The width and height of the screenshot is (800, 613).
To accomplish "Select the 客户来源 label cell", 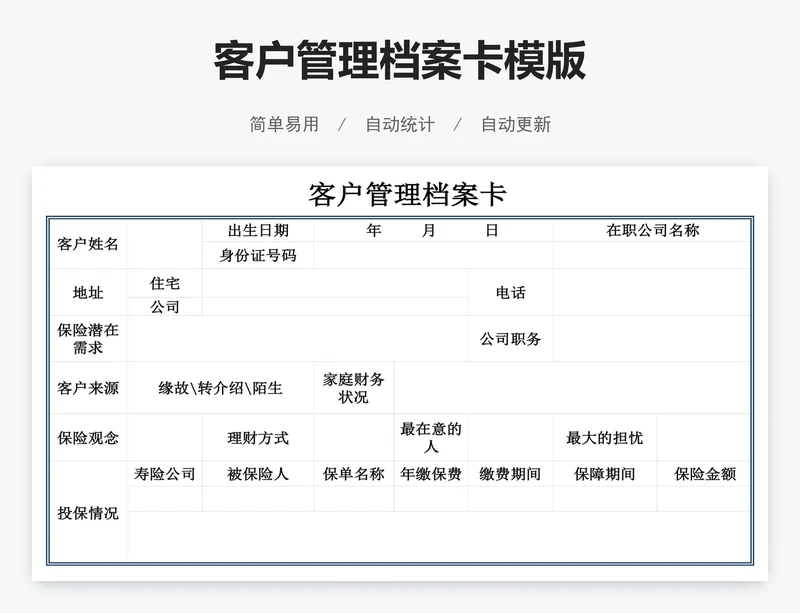I will 88,388.
